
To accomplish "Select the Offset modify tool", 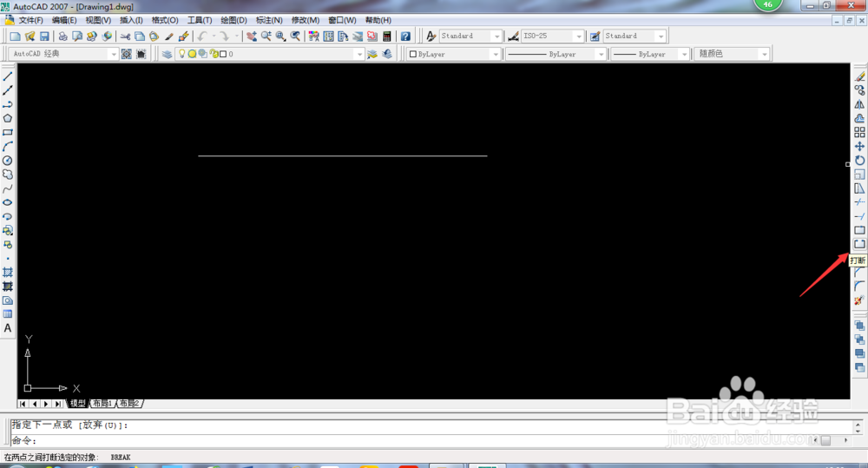I will click(859, 119).
